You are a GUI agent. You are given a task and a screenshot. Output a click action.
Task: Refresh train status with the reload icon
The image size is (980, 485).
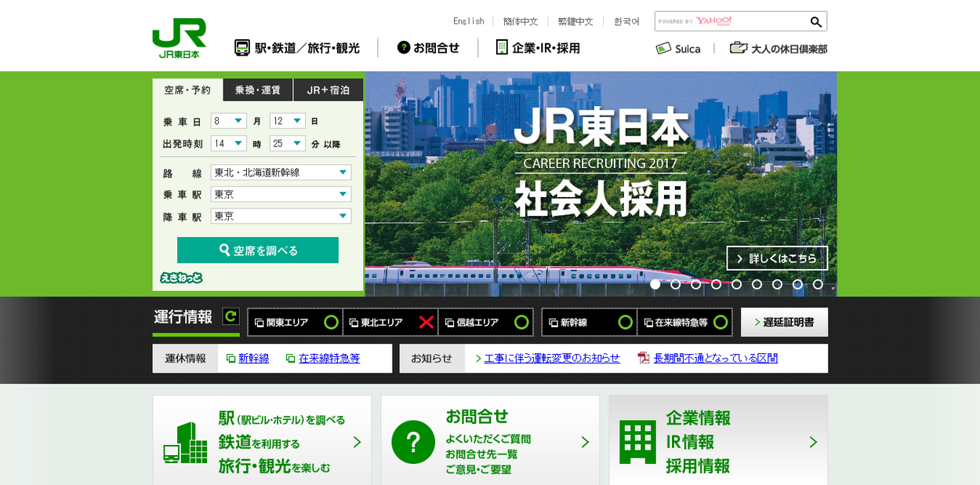tap(230, 316)
